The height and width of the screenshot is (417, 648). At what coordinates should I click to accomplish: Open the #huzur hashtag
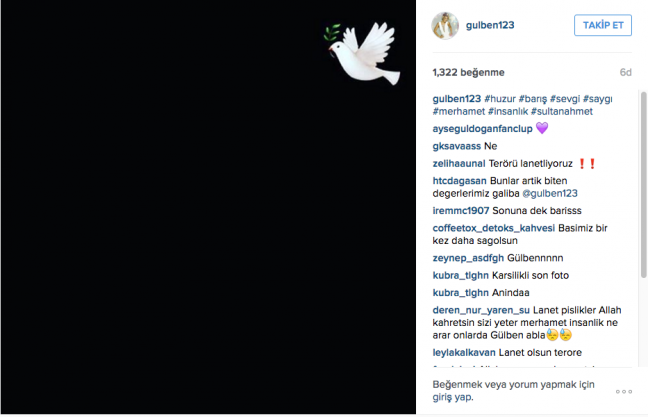point(500,99)
